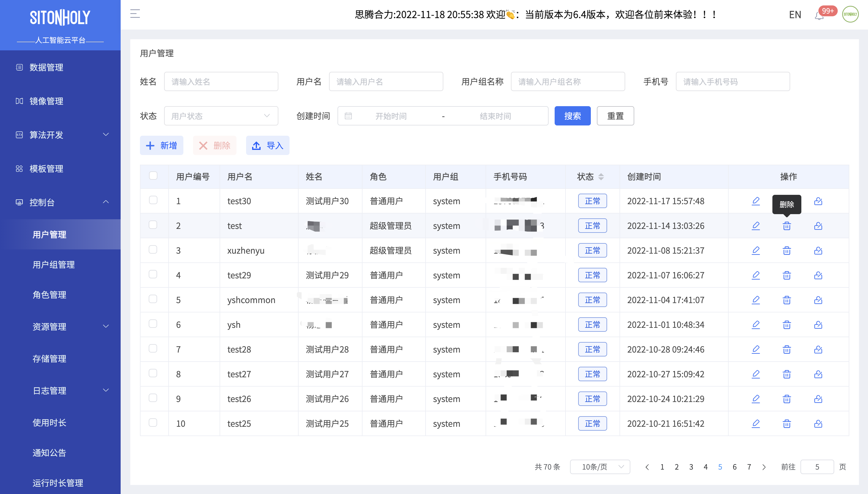Open notifications via the bell icon

pos(819,15)
